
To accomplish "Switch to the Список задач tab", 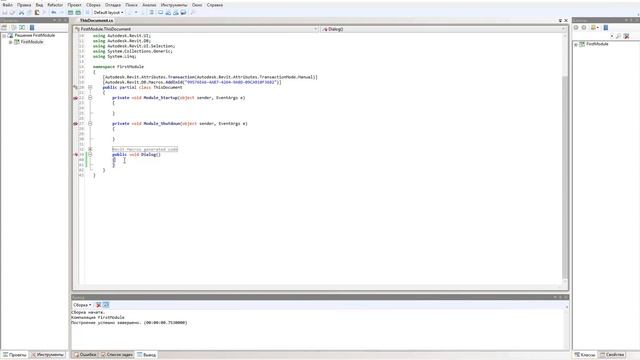I will (x=117, y=355).
